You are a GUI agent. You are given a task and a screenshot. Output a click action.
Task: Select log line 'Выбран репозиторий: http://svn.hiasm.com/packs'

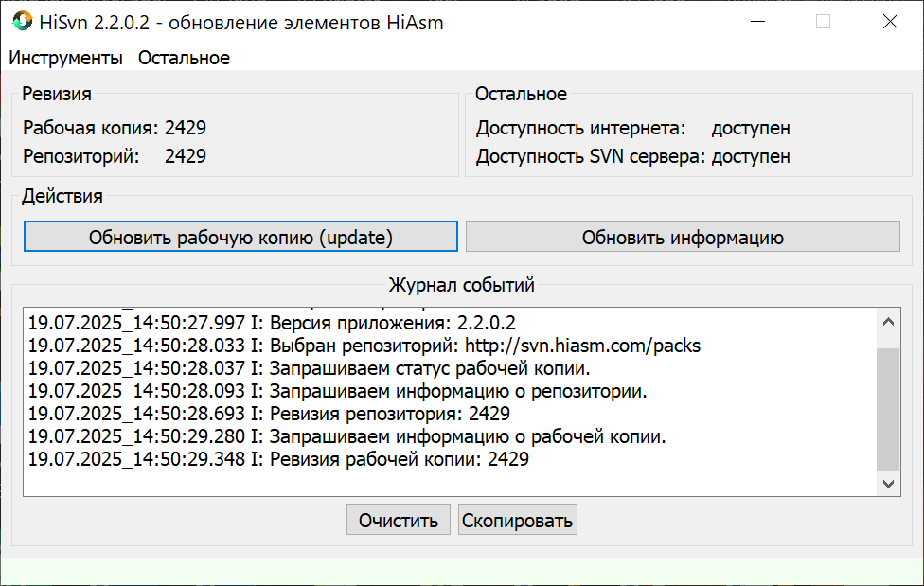(364, 346)
